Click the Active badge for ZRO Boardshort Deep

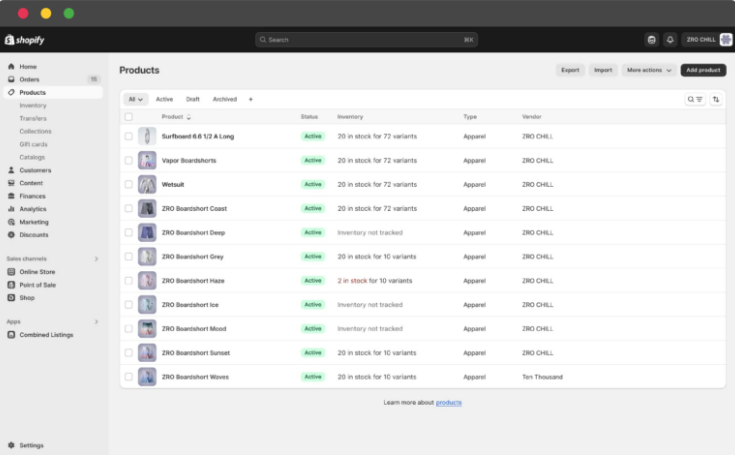pyautogui.click(x=313, y=232)
